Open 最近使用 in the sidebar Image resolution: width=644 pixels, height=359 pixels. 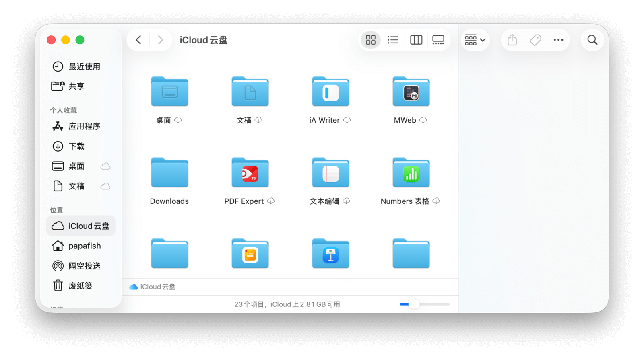pos(84,66)
